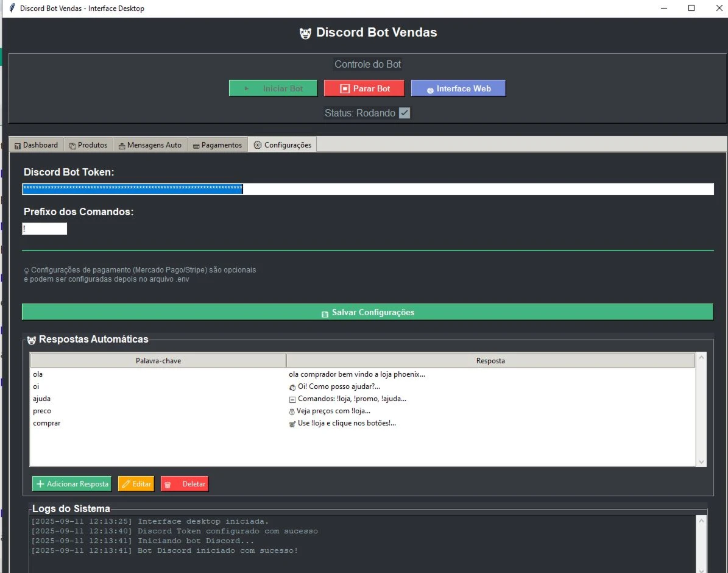Screen dimensions: 728x573
Task: Pick the "ajuda" keyword entry
Action: [42, 399]
